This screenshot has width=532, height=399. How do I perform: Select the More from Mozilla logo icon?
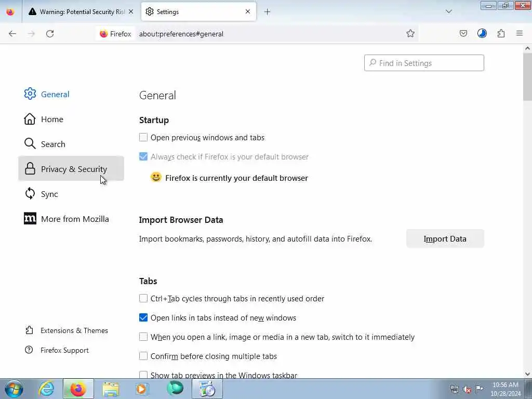tap(30, 219)
